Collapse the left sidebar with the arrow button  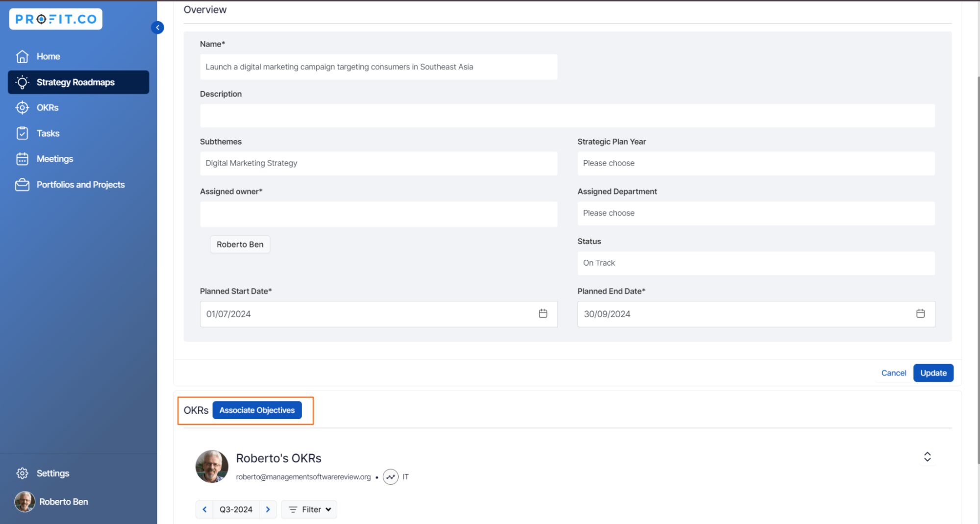pos(157,27)
